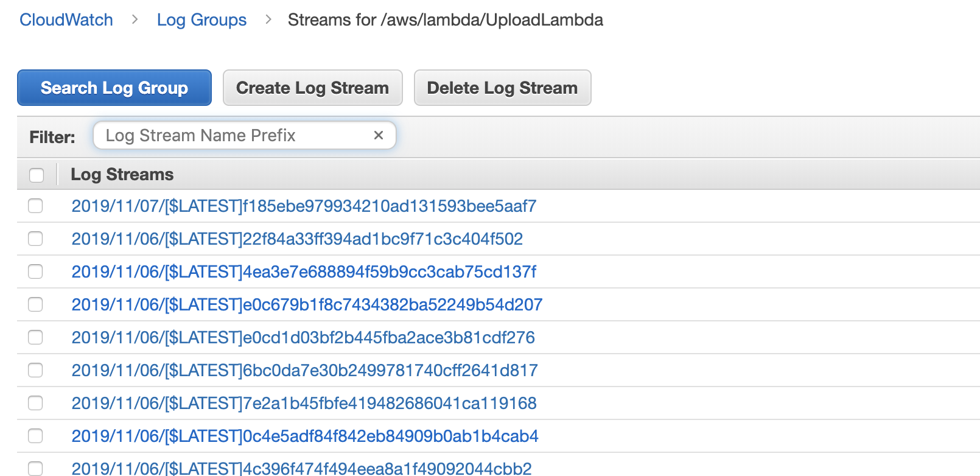Go to the Log Groups breadcrumb

(201, 20)
